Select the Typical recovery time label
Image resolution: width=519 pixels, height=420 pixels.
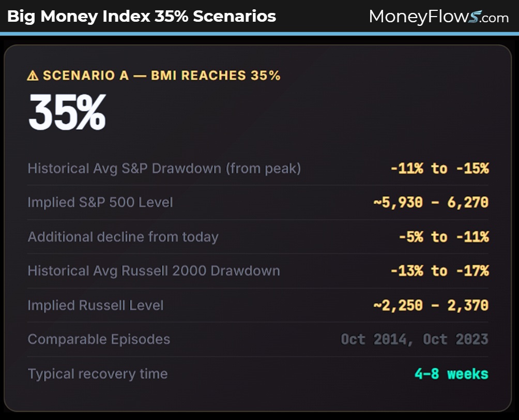98,374
